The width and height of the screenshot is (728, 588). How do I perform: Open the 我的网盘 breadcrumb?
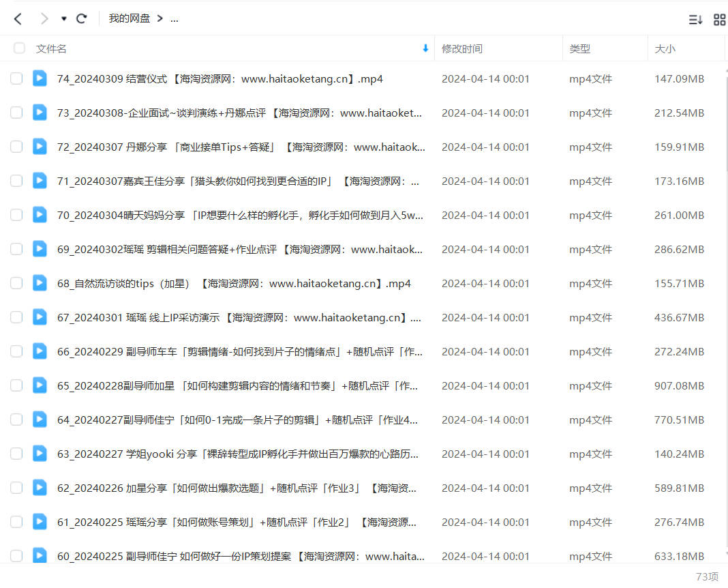click(x=129, y=18)
